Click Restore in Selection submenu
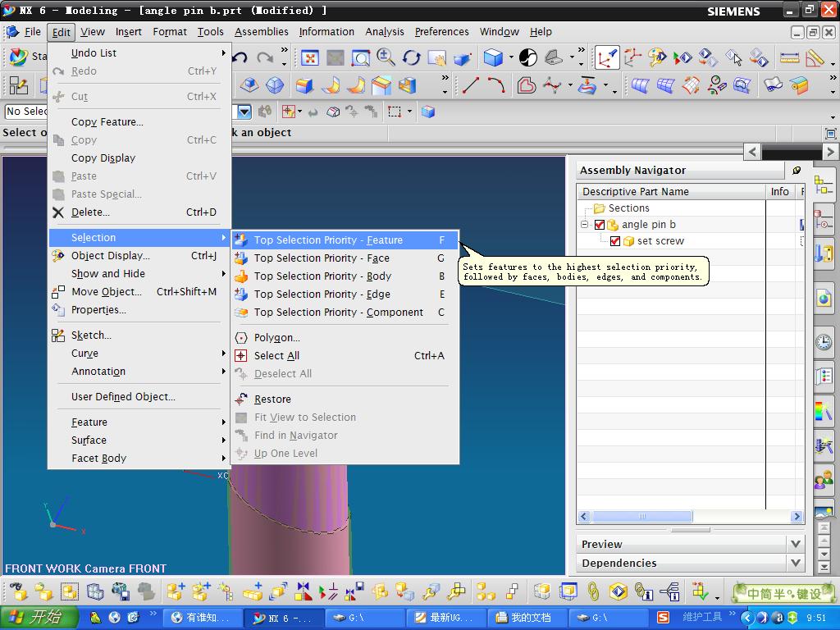The image size is (840, 630). [x=345, y=399]
